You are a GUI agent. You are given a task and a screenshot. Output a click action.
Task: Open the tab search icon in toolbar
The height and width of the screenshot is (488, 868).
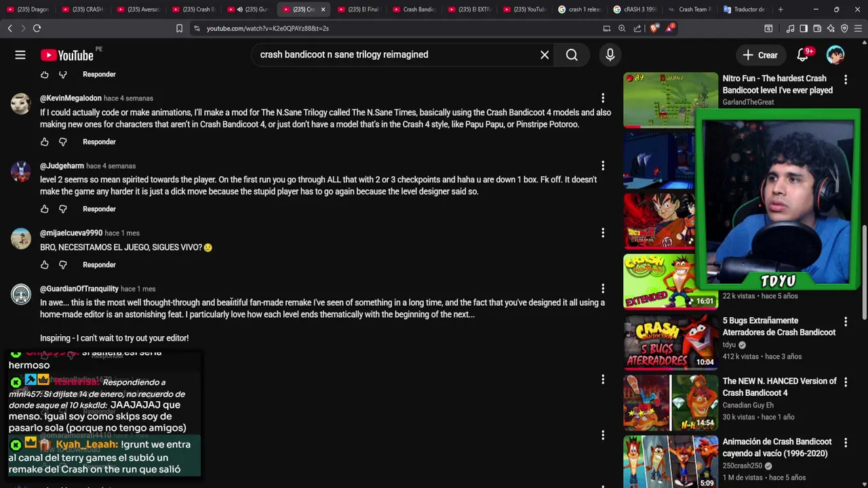768,28
